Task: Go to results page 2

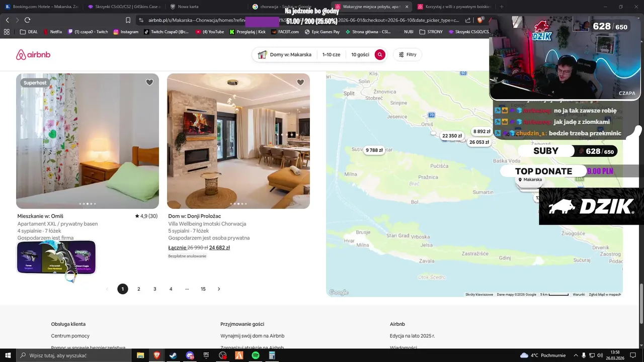Action: (x=139, y=289)
